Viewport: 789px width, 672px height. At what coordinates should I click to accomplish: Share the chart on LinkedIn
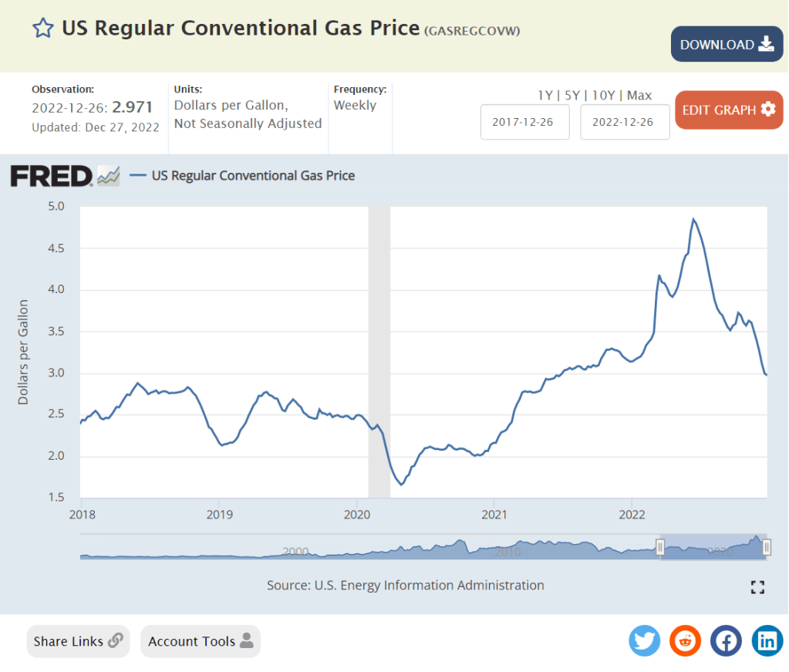767,640
